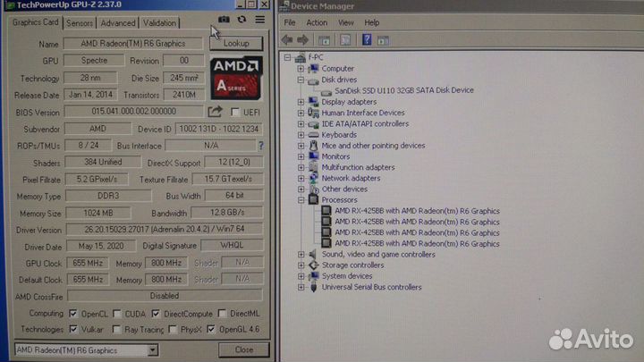Toggle the Ray Tracing checkbox
This screenshot has width=644, height=362.
116,329
